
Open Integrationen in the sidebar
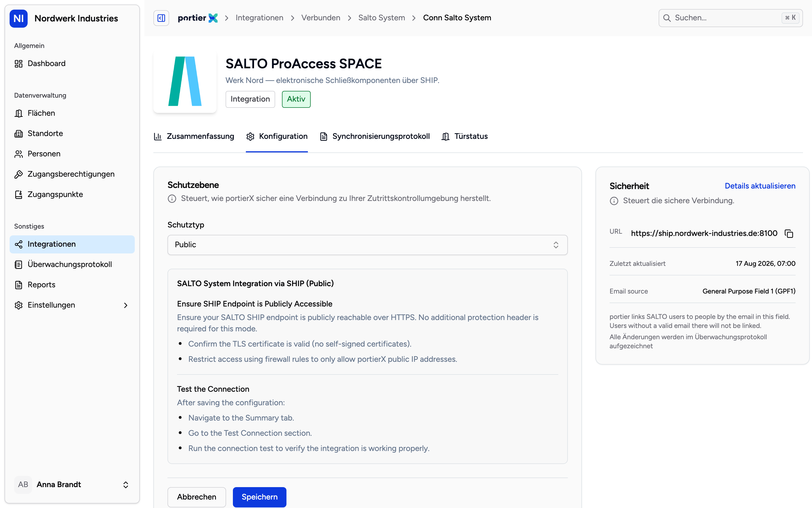(x=72, y=244)
